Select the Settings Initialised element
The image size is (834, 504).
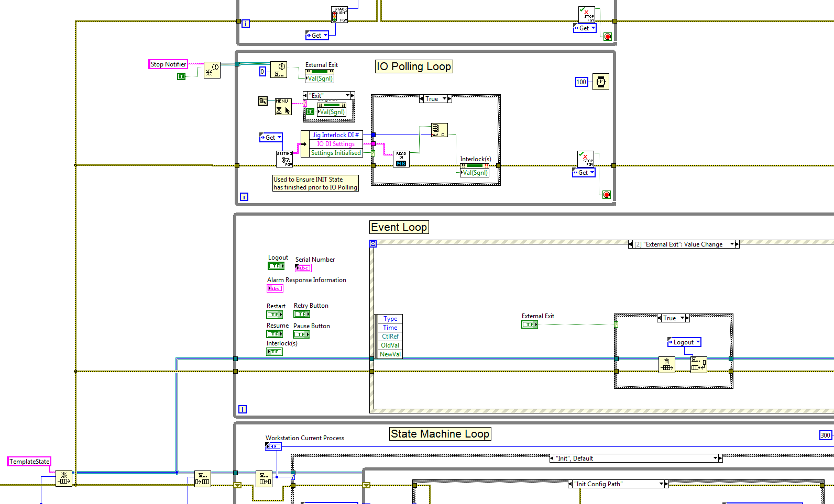click(x=336, y=153)
